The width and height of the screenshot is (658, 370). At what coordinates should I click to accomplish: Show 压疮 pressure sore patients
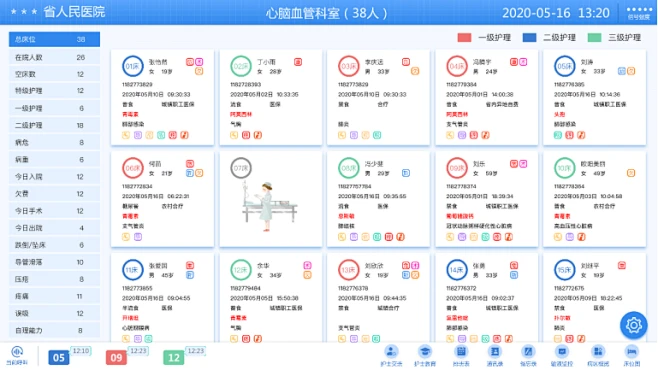pyautogui.click(x=54, y=279)
